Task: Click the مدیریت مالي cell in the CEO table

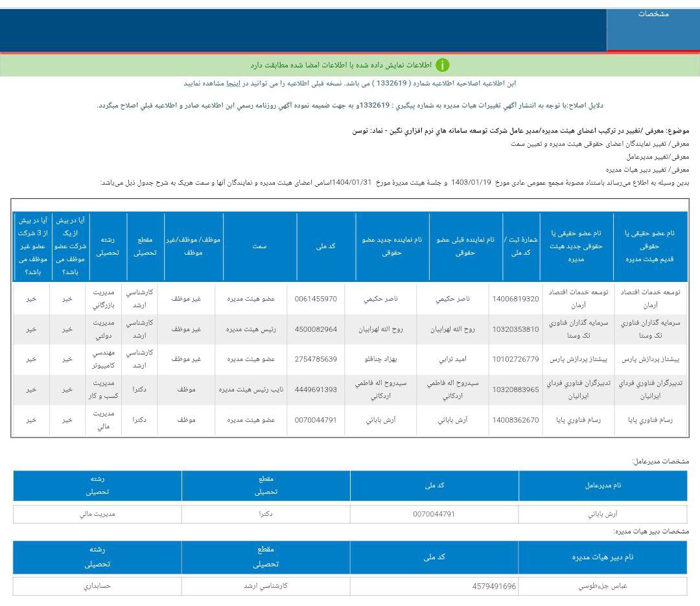Action: 97,514
